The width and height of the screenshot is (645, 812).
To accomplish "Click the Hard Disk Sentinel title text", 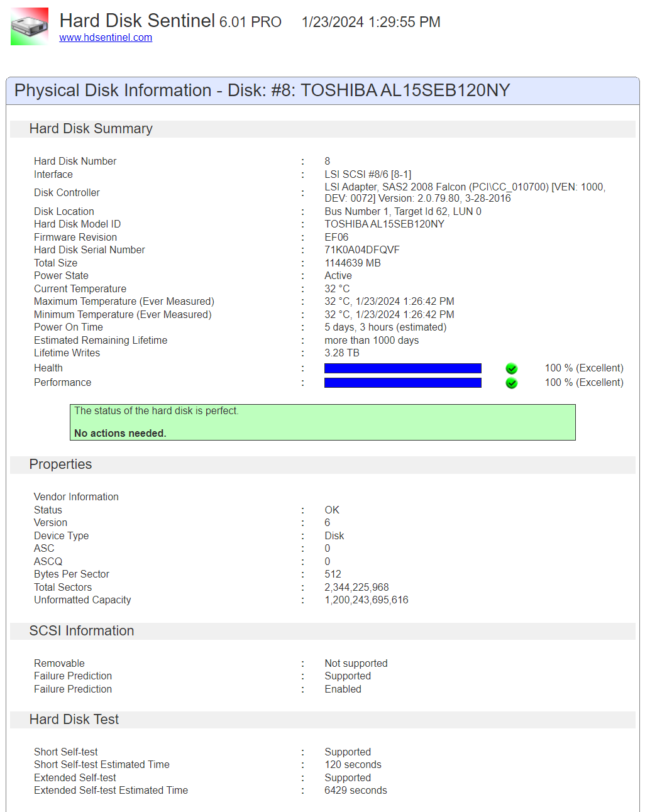I will (138, 21).
